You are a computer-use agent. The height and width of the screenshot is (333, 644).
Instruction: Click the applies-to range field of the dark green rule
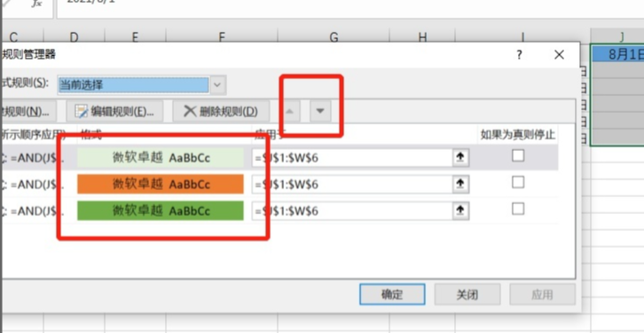[x=352, y=211]
